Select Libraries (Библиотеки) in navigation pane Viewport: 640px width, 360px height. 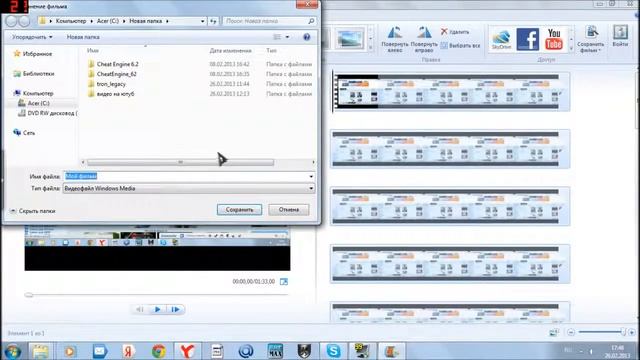[34, 74]
